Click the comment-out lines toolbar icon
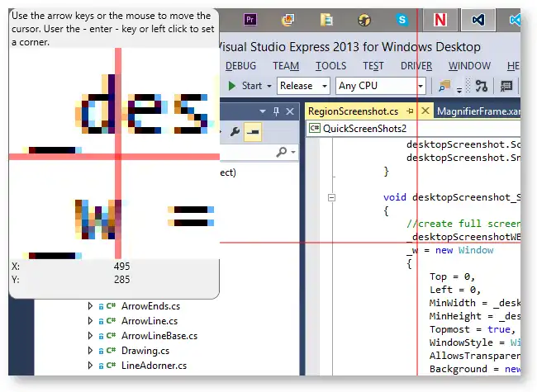Image resolution: width=537 pixels, height=392 pixels. pos(506,86)
